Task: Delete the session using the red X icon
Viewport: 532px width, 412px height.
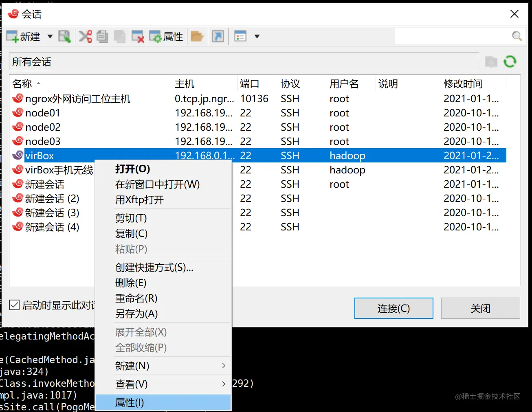Action: point(137,36)
